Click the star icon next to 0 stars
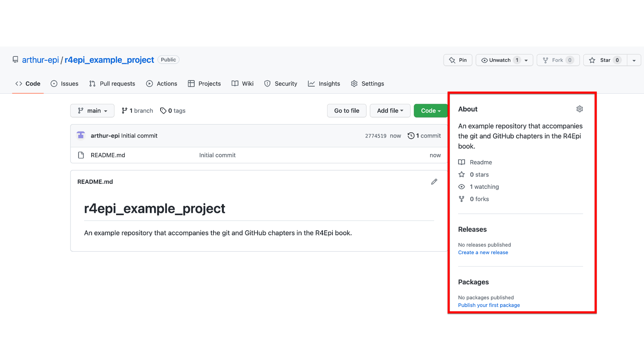The image size is (644, 362). point(462,174)
